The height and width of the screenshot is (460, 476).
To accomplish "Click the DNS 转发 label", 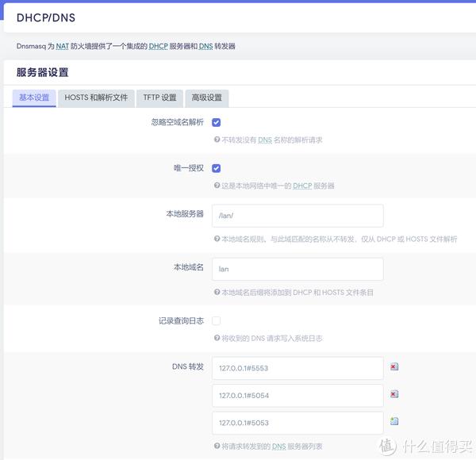I will point(187,366).
